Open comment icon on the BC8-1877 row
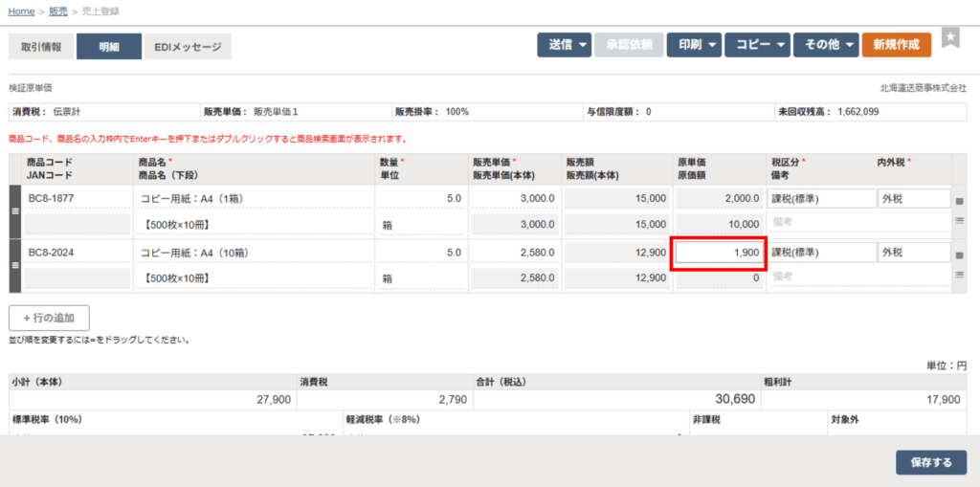The image size is (980, 487). [959, 201]
